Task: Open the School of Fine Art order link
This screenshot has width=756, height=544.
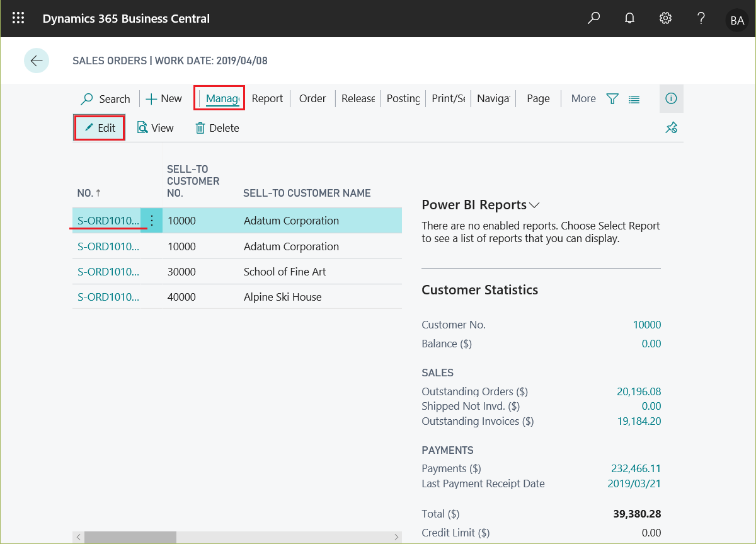Action: (108, 272)
